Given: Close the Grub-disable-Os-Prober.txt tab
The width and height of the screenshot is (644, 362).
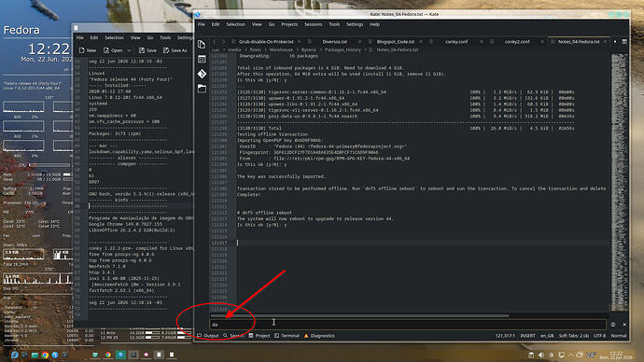Looking at the screenshot, I should pos(299,41).
